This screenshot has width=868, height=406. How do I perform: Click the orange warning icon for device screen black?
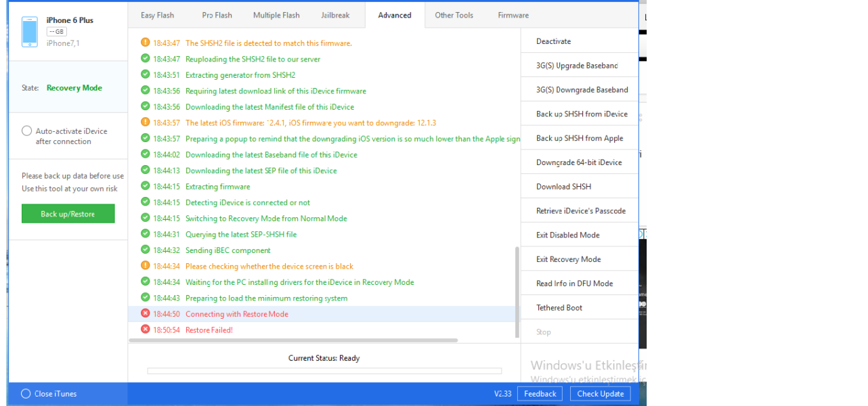tap(145, 266)
